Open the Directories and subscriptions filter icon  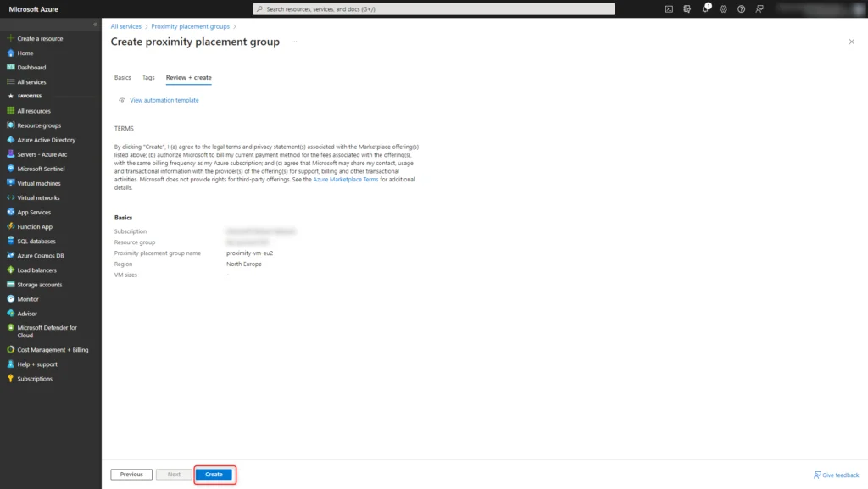[687, 8]
